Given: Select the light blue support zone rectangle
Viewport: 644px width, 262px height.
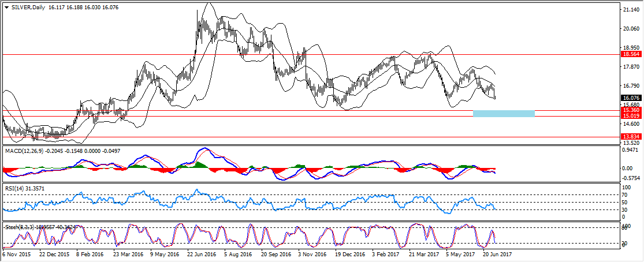Looking at the screenshot, I should [504, 113].
